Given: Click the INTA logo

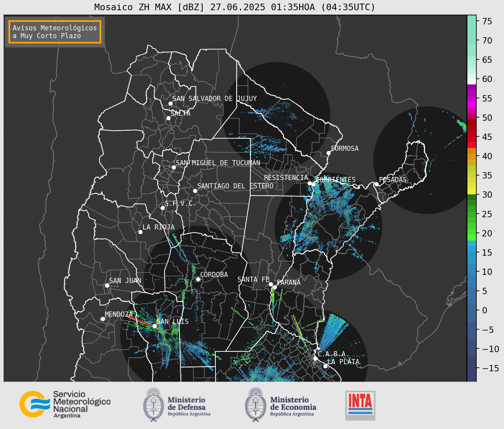Looking at the screenshot, I should click(x=360, y=405).
